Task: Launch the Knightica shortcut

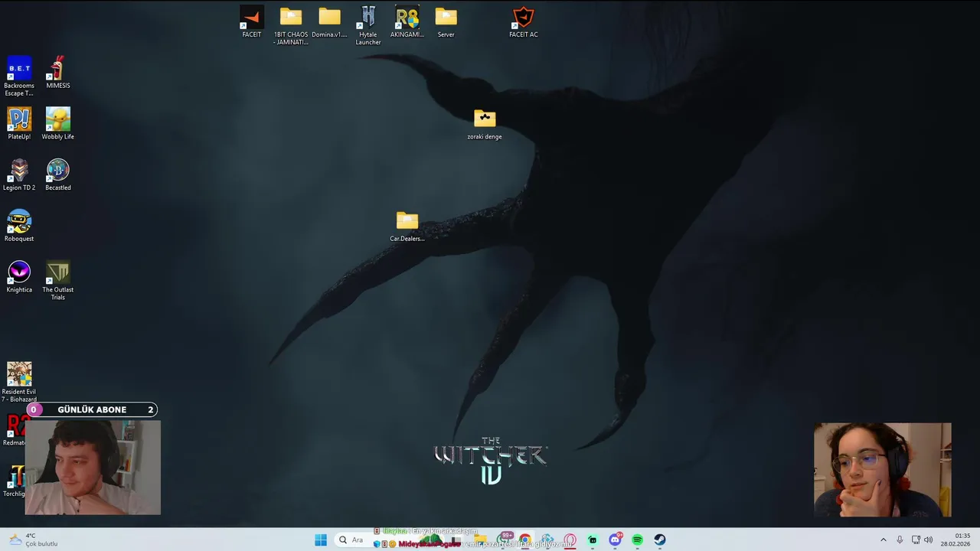Action: point(19,277)
